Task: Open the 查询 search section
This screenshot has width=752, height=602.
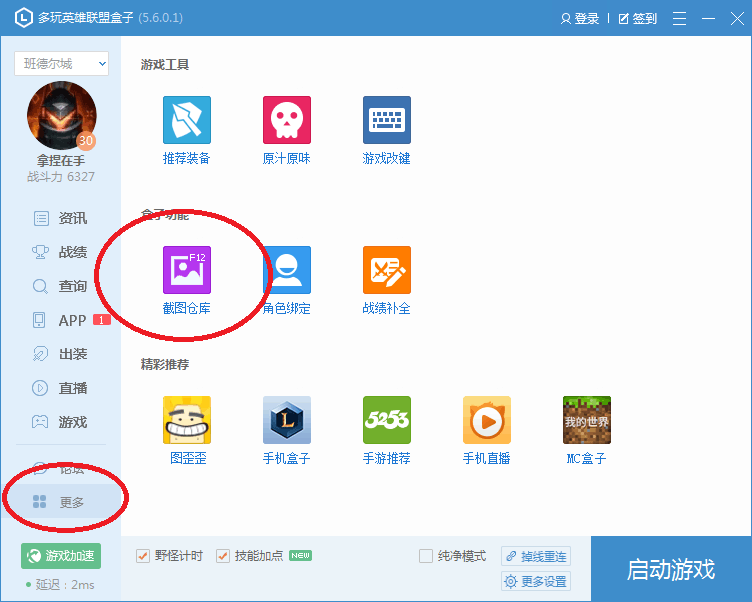Action: (x=60, y=286)
